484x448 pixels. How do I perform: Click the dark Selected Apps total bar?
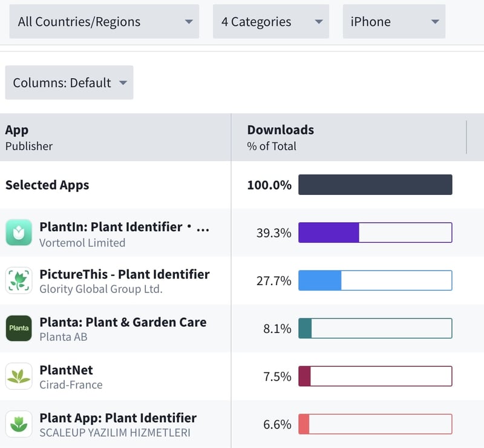click(x=375, y=185)
